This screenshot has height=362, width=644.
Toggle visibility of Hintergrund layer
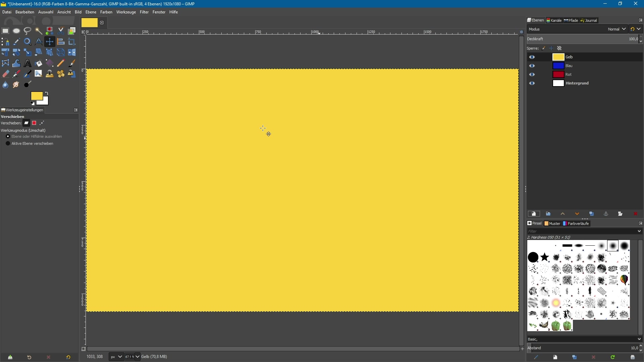pyautogui.click(x=532, y=83)
